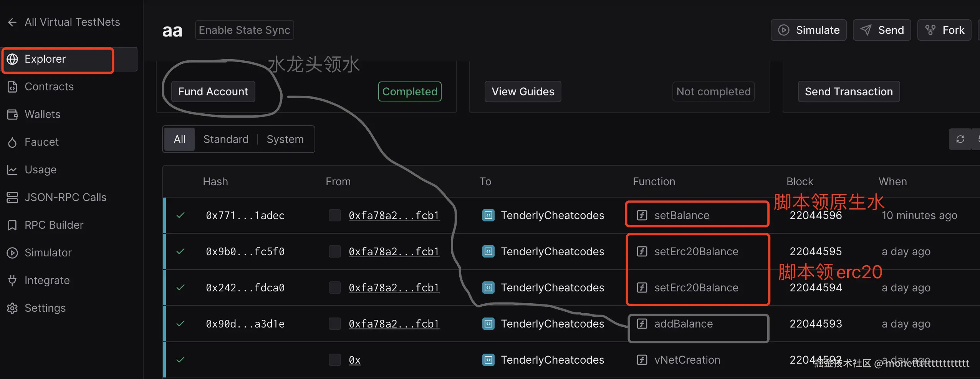Click block number 22044593

(x=816, y=324)
